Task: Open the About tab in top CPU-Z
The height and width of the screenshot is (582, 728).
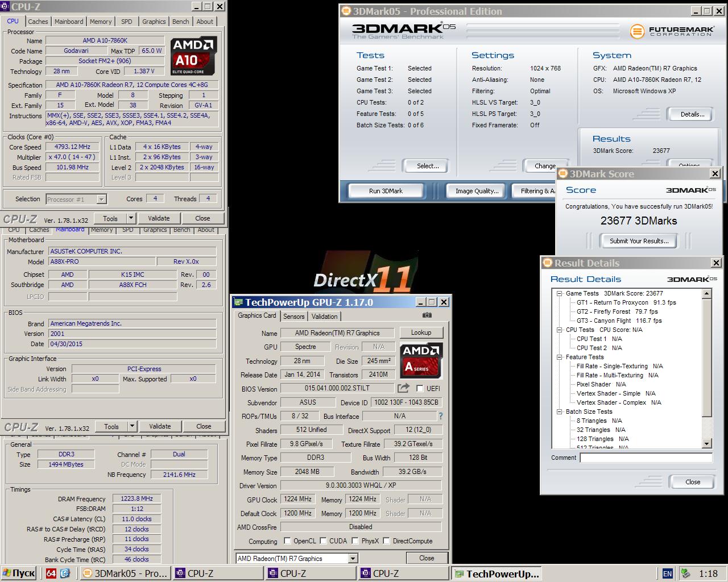Action: click(205, 22)
